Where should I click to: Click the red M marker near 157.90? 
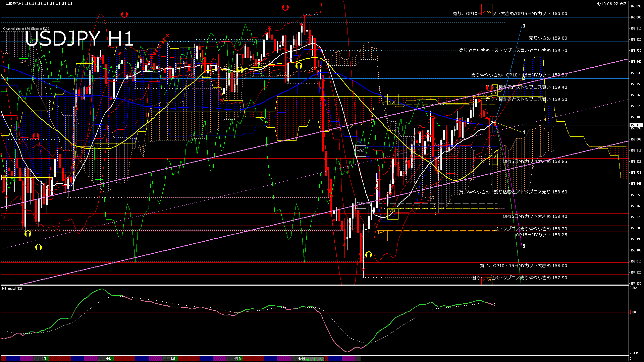[484, 280]
